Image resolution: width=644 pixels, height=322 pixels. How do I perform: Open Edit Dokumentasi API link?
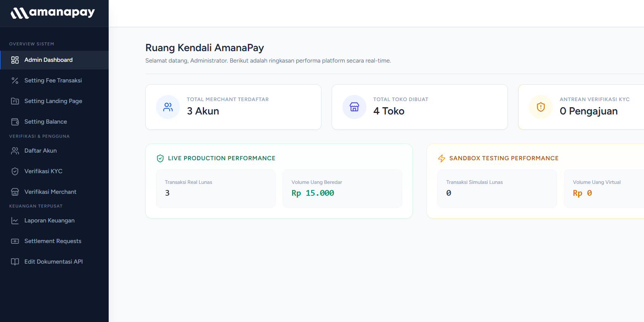[x=54, y=262]
